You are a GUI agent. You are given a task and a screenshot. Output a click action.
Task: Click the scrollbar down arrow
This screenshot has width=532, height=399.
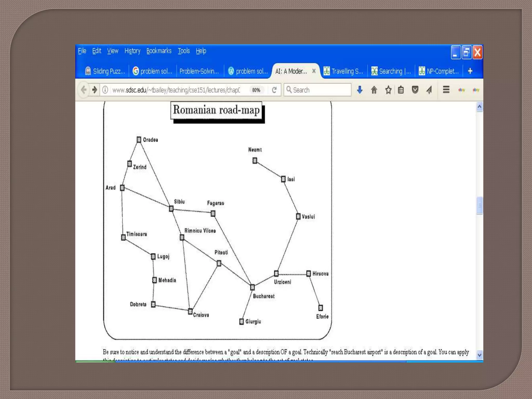coord(480,355)
